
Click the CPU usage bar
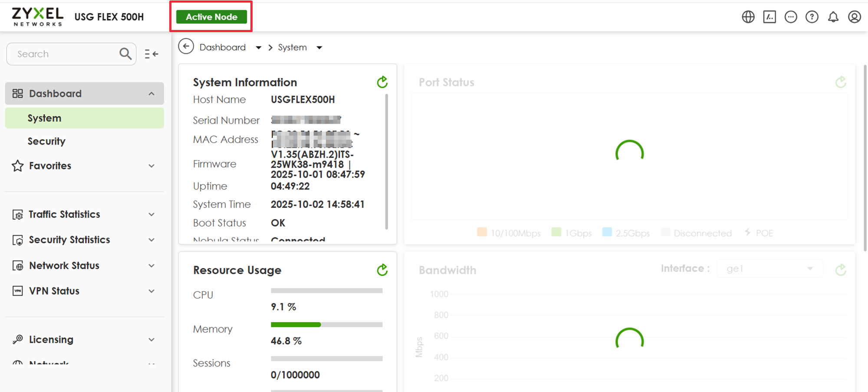(327, 290)
